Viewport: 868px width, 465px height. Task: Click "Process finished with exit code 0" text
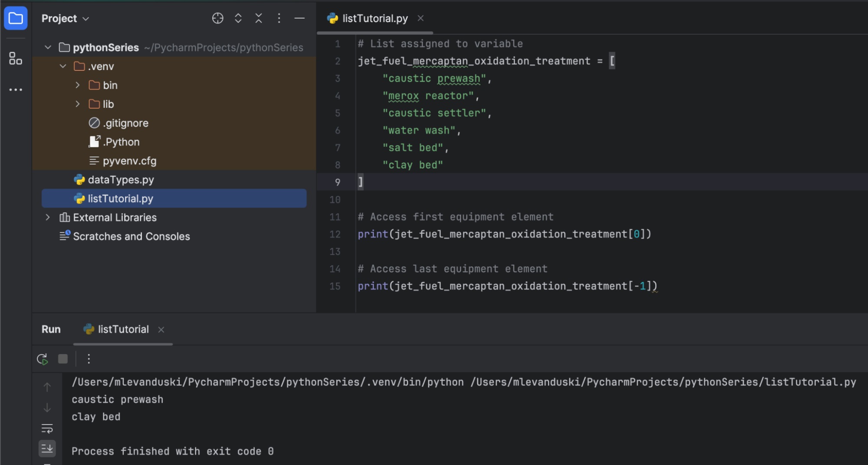[173, 452]
